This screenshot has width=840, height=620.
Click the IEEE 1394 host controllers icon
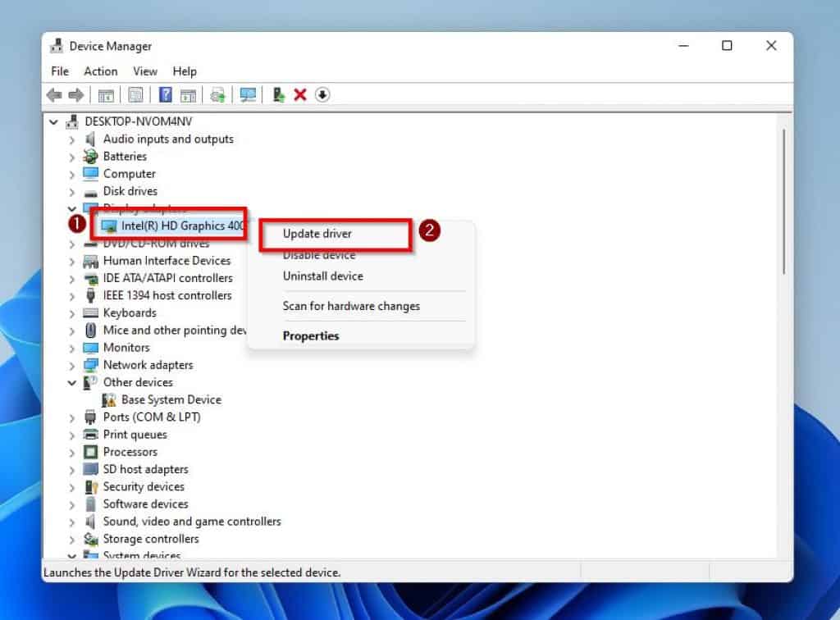point(90,295)
